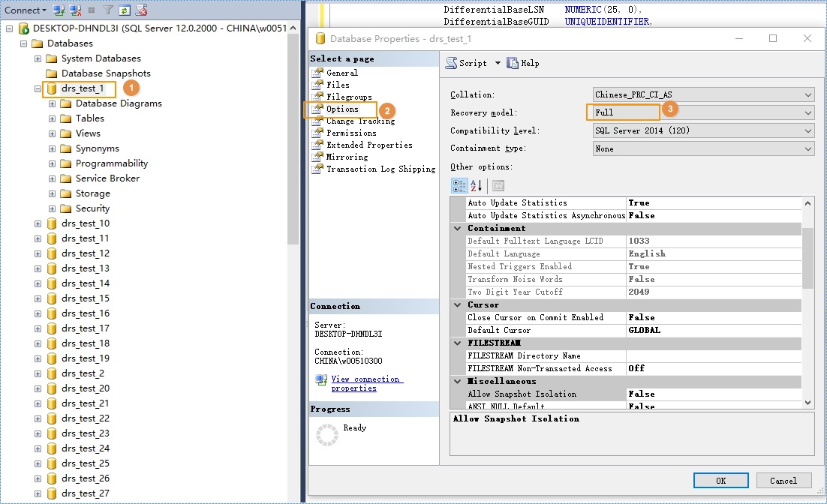827x504 pixels.
Task: Click the red activity monitor toolbar icon
Action: click(141, 10)
